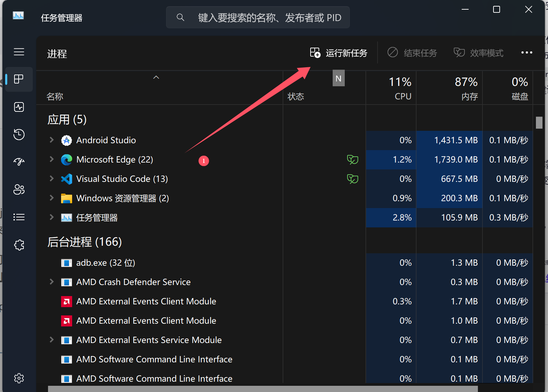Click the search box for name, publisher or PID
Image resolution: width=548 pixels, height=392 pixels.
pos(258,17)
